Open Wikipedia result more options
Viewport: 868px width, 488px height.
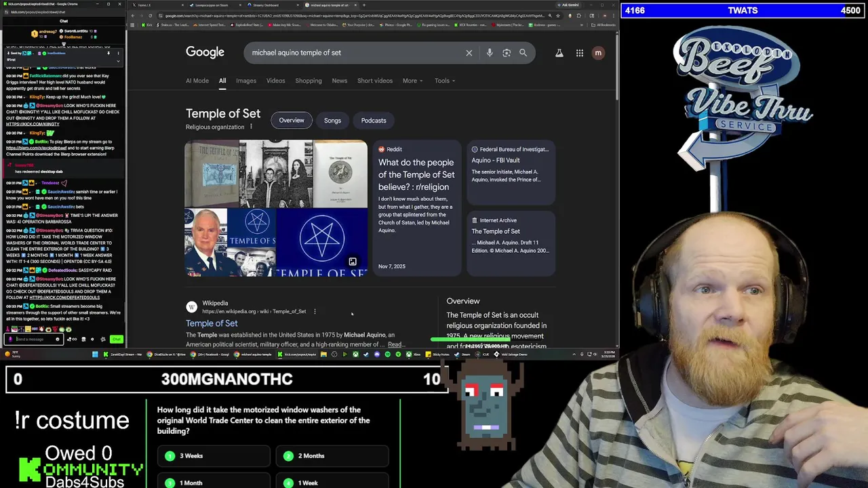(x=315, y=312)
